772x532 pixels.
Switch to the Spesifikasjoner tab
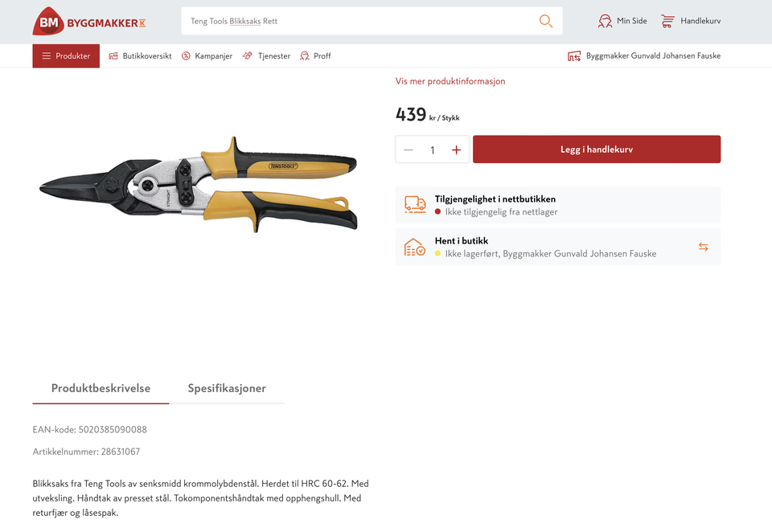click(227, 388)
